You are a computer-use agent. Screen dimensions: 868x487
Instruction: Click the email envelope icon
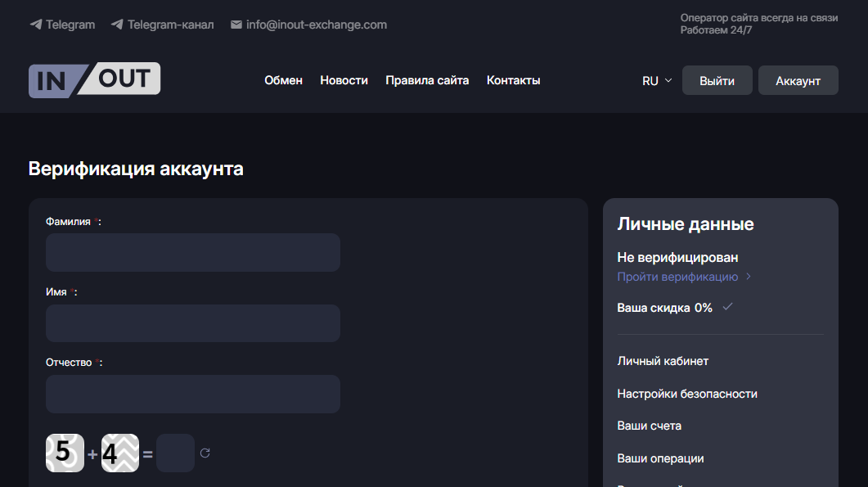click(236, 25)
